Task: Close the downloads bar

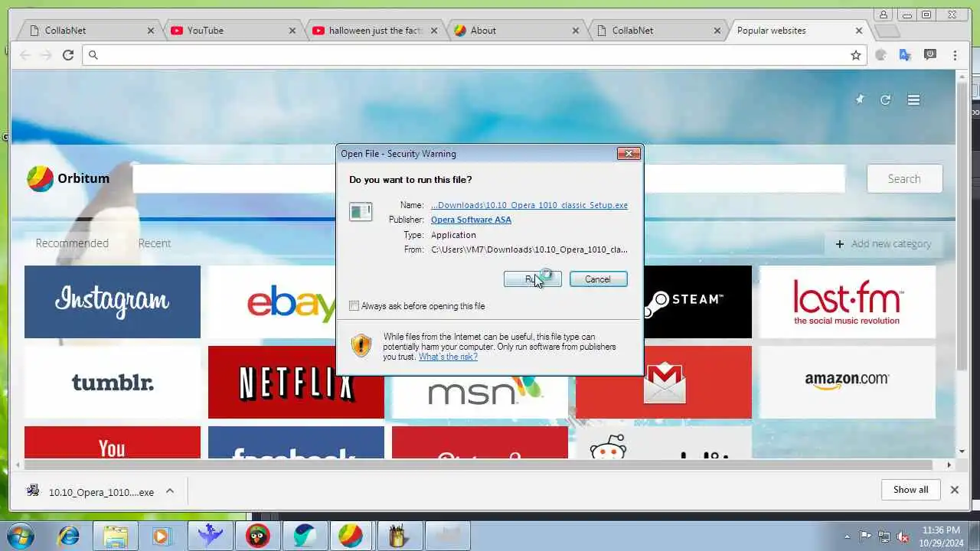Action: pyautogui.click(x=955, y=490)
